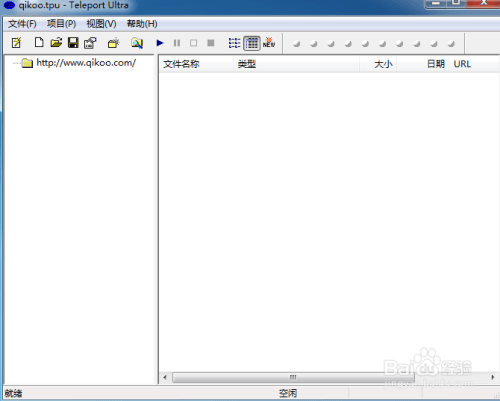500x401 pixels.
Task: Click the blank new project page icon
Action: [39, 42]
